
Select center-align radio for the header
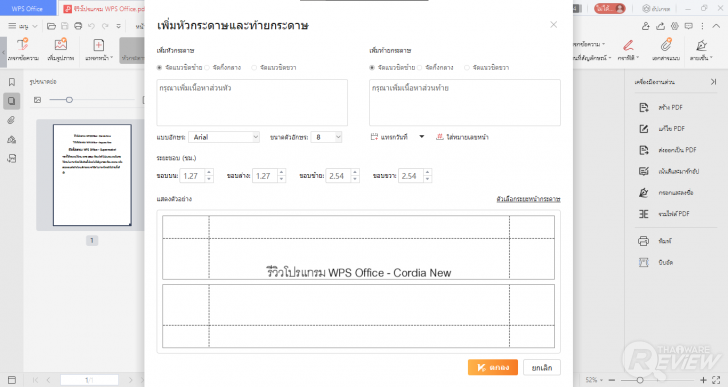pos(207,68)
